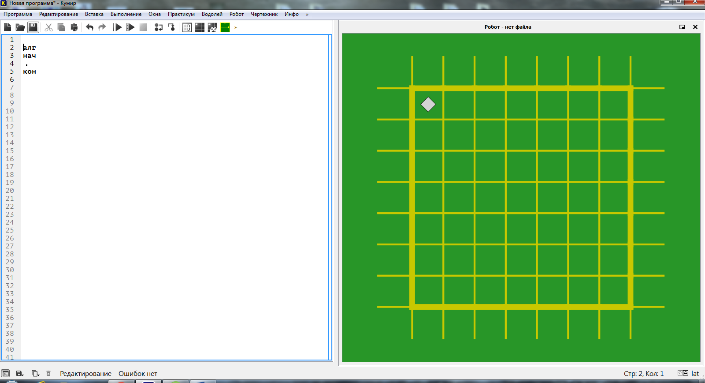This screenshot has width=705, height=383.
Task: Click the Paste clipboard icon in toolbar
Action: [x=74, y=27]
